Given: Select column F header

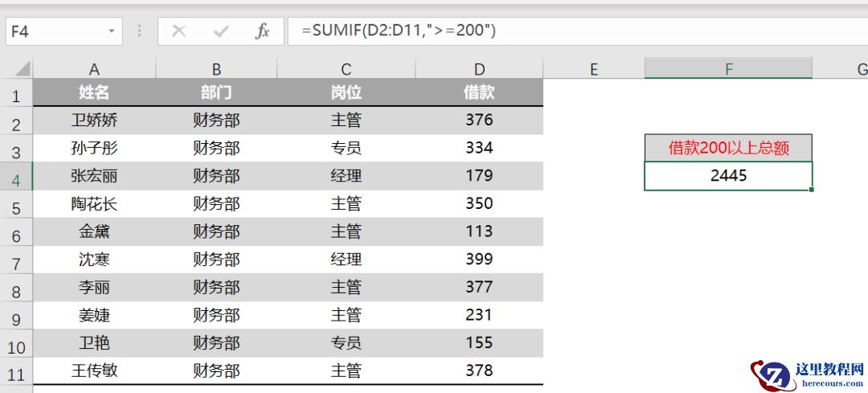Looking at the screenshot, I should click(x=728, y=69).
